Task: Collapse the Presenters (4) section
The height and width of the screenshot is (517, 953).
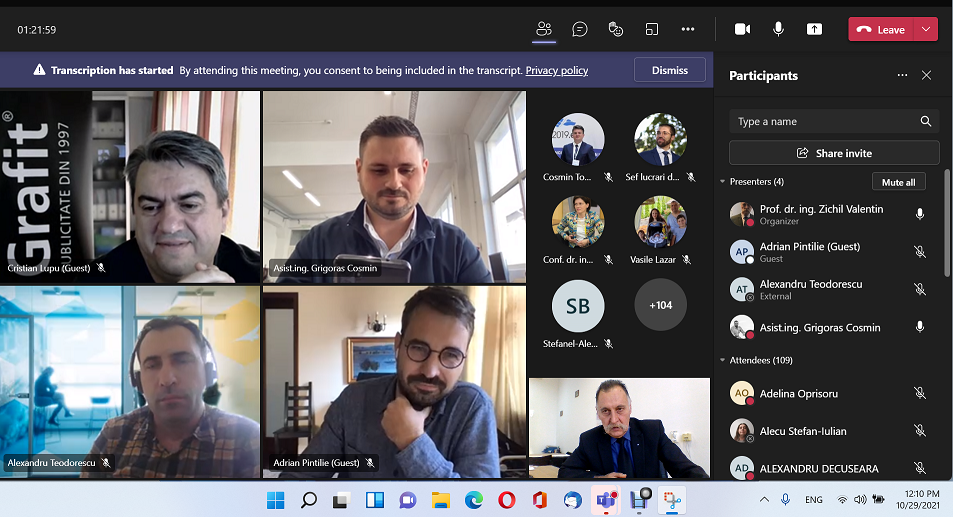Action: click(x=723, y=182)
